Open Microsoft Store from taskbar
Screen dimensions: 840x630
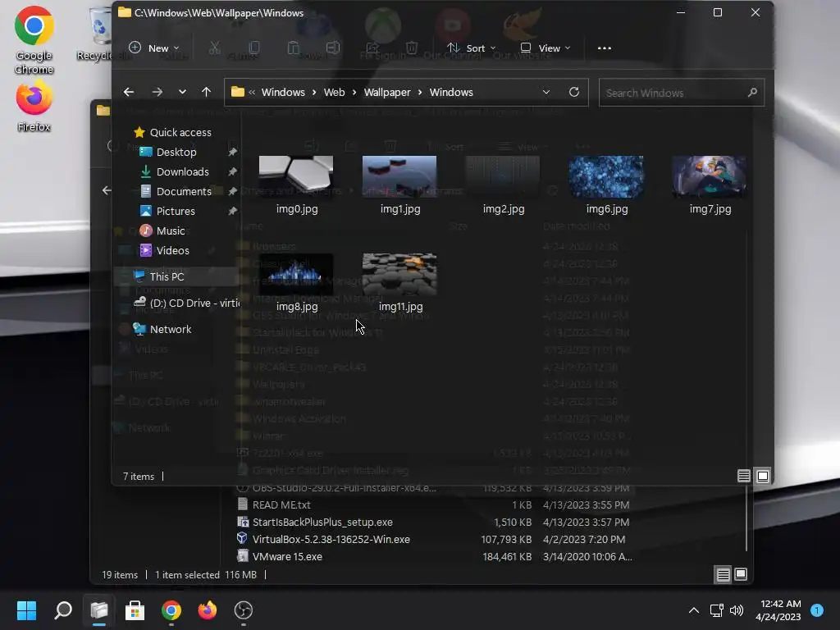135,610
